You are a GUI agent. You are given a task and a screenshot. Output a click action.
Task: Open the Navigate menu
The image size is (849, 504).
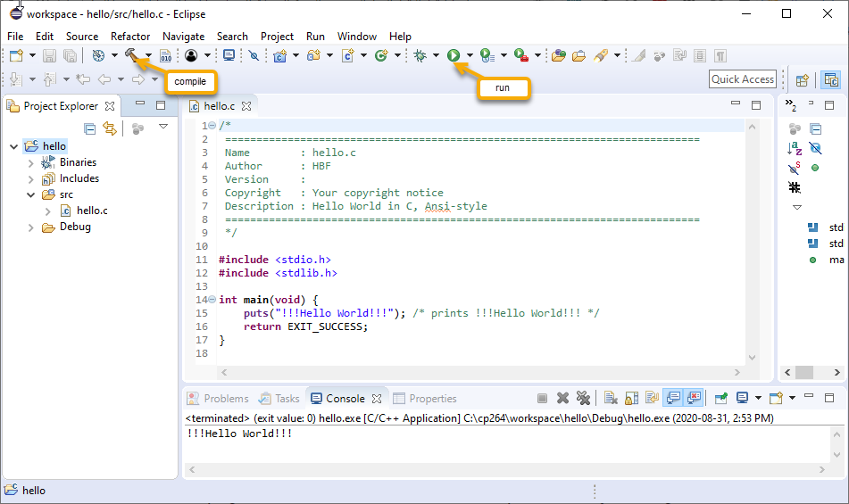click(184, 37)
